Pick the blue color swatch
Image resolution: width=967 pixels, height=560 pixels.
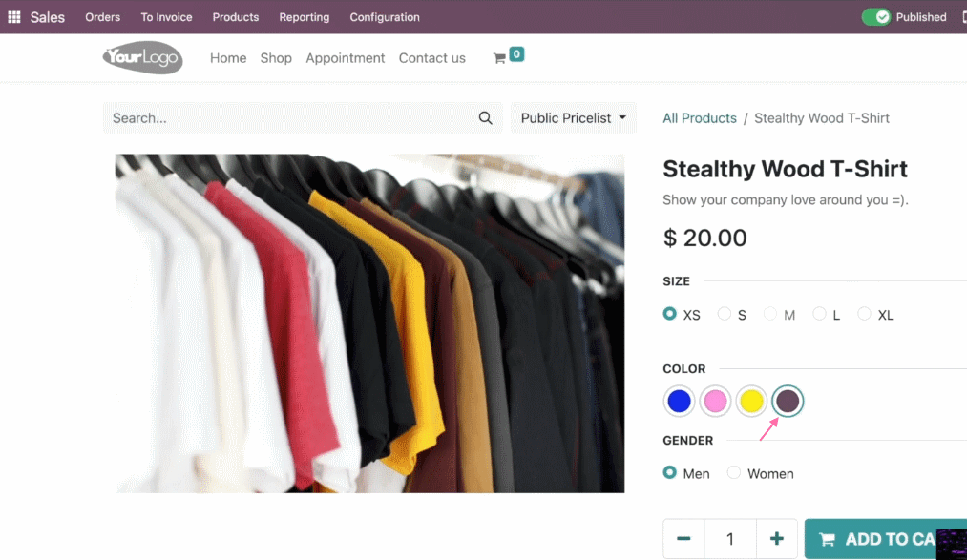[679, 401]
